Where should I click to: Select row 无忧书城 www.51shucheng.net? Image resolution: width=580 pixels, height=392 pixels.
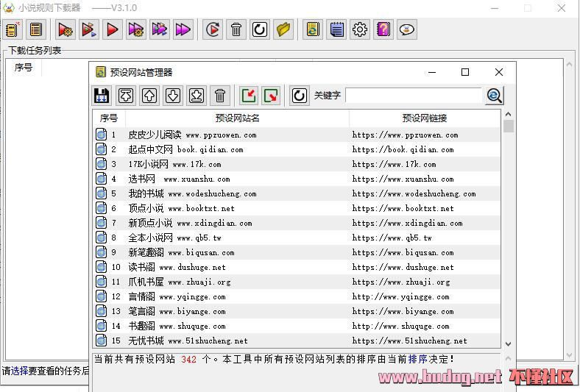click(297, 341)
